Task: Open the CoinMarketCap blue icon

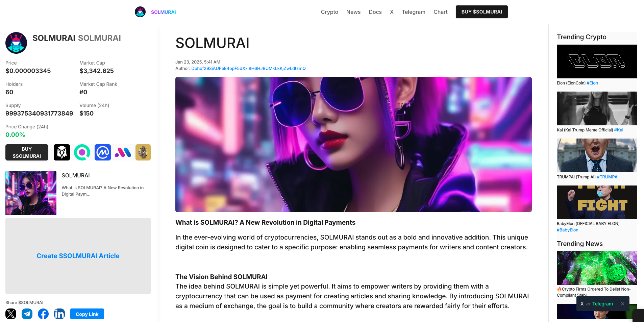Action: tap(103, 152)
